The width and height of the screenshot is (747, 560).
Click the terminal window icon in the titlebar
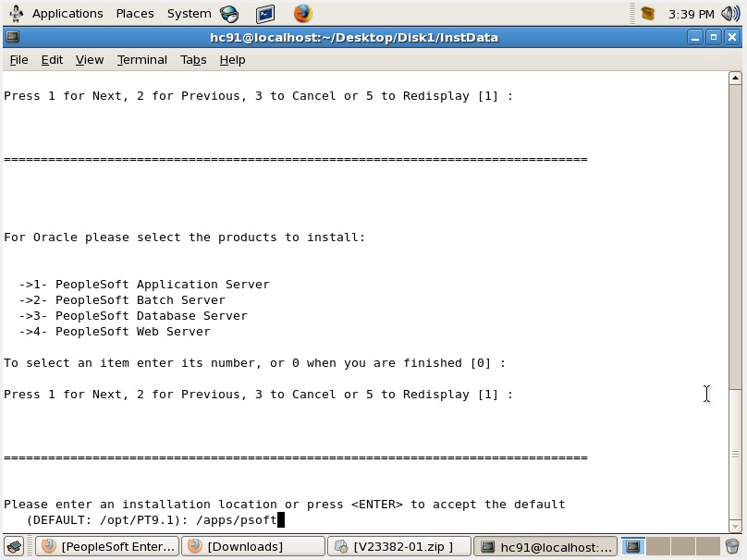[11, 37]
